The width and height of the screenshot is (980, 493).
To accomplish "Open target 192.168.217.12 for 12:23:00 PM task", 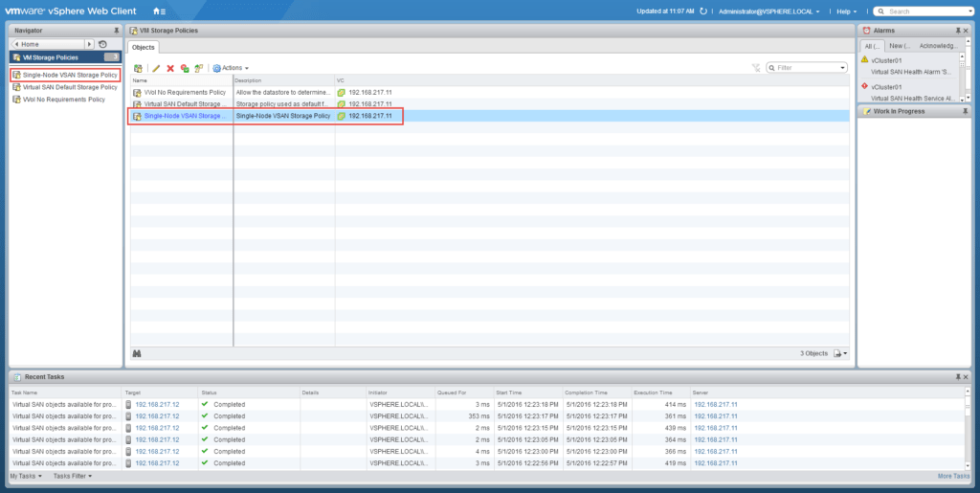I will coord(157,451).
